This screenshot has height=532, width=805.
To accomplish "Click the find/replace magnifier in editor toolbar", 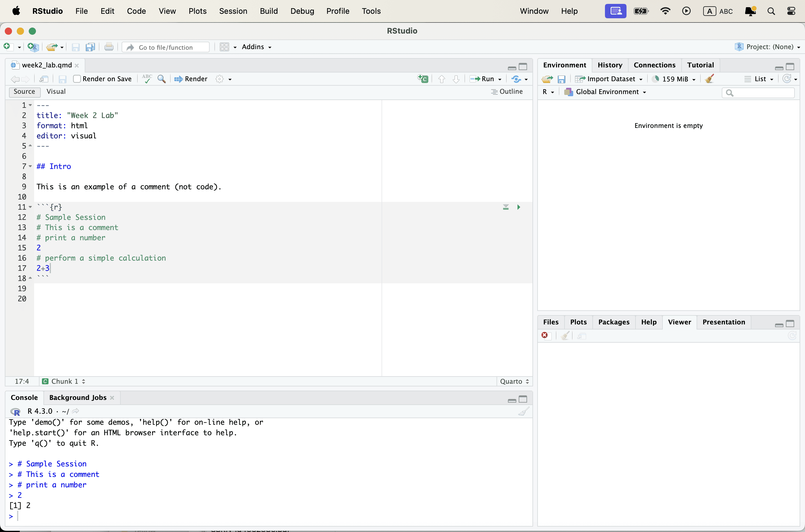I will point(161,79).
